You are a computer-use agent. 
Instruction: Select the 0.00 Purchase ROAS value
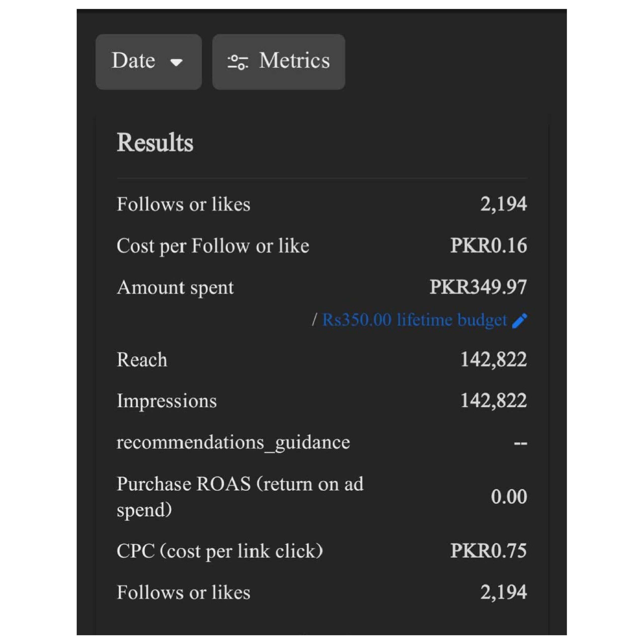coord(509,497)
